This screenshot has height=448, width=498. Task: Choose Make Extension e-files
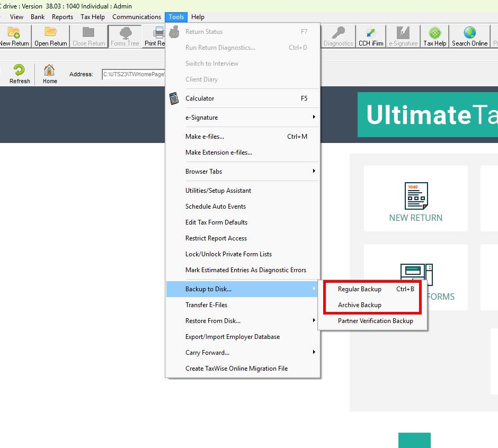[x=243, y=153]
